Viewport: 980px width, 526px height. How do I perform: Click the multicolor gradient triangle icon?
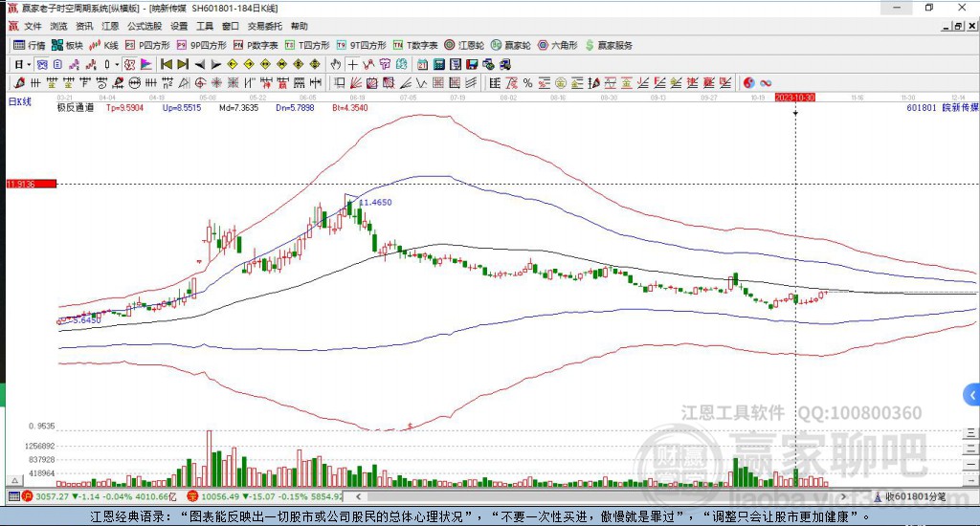(x=146, y=64)
